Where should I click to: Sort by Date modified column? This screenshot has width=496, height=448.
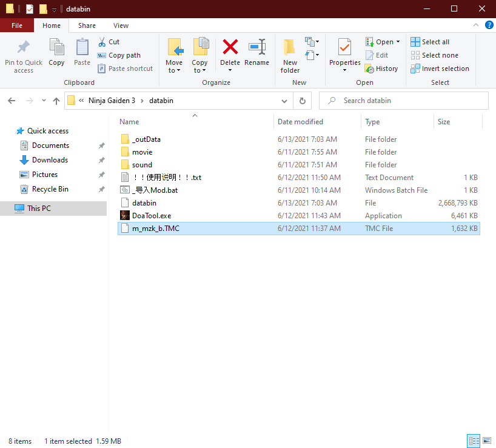pos(300,122)
